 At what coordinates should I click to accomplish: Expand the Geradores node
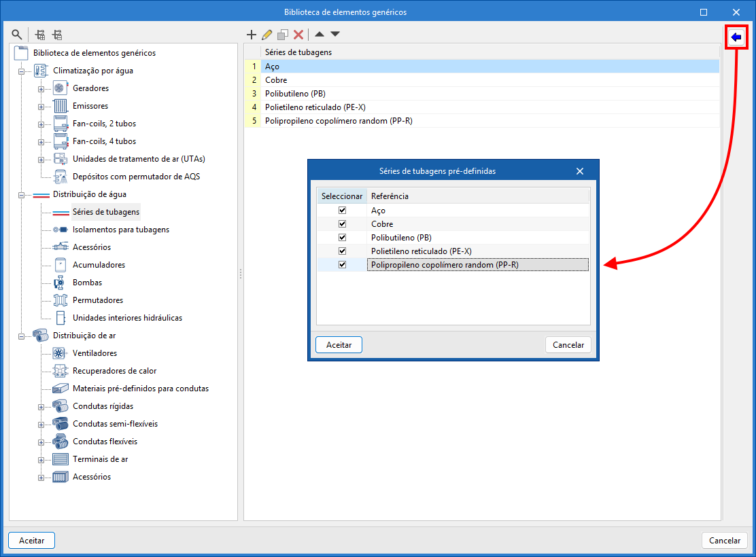[x=41, y=89]
